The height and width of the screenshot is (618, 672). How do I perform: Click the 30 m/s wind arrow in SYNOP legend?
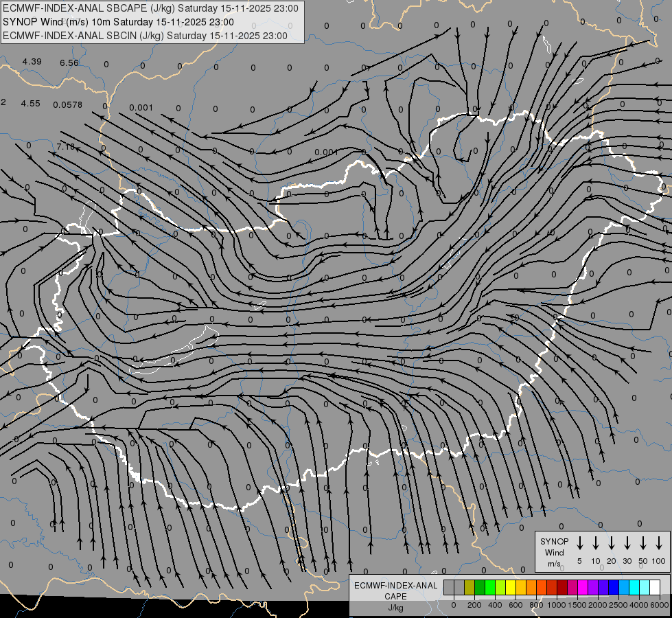[x=627, y=543]
